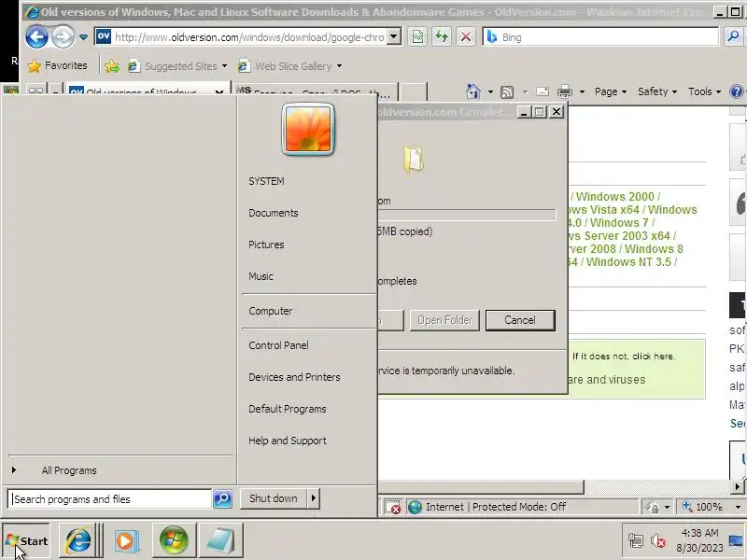Click the Quick Tabs grid icon
Screen dimensions: 747x560
[x=35, y=90]
